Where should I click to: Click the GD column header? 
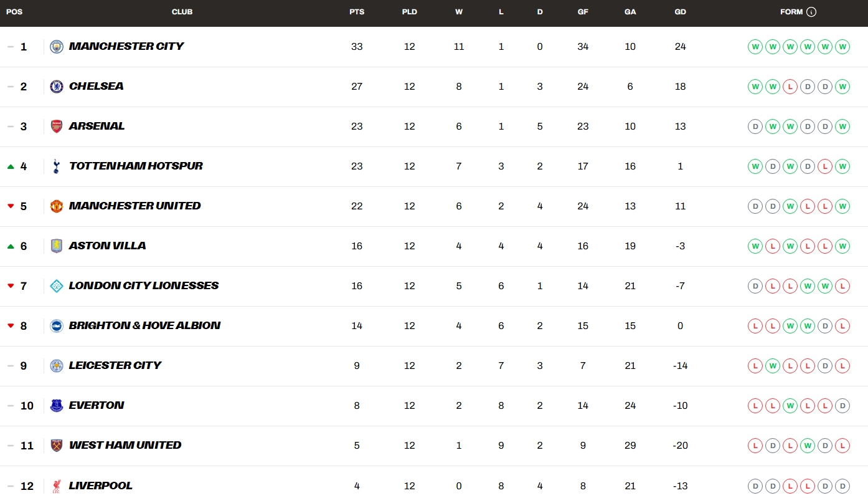(680, 12)
